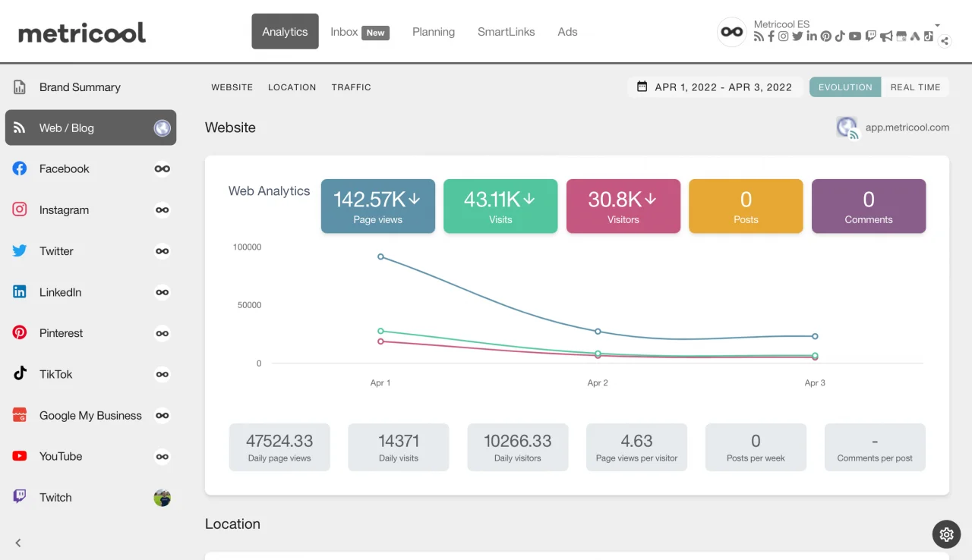The image size is (972, 560).
Task: Enable the Evolution view
Action: [844, 87]
